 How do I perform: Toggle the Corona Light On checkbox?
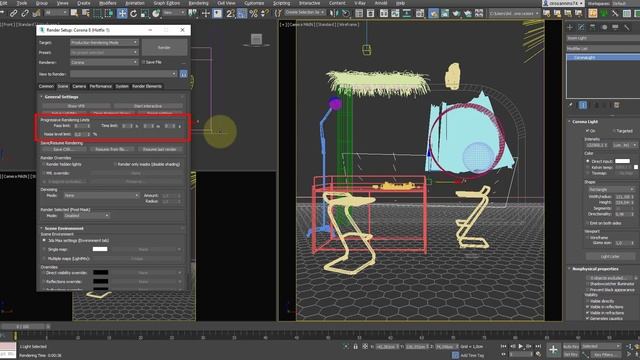pyautogui.click(x=587, y=131)
